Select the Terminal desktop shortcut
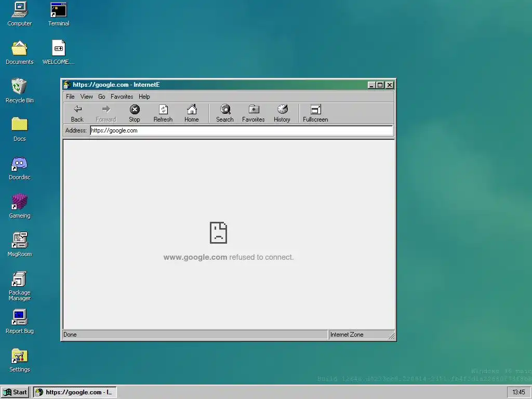Viewport: 532px width, 399px height. coord(59,14)
